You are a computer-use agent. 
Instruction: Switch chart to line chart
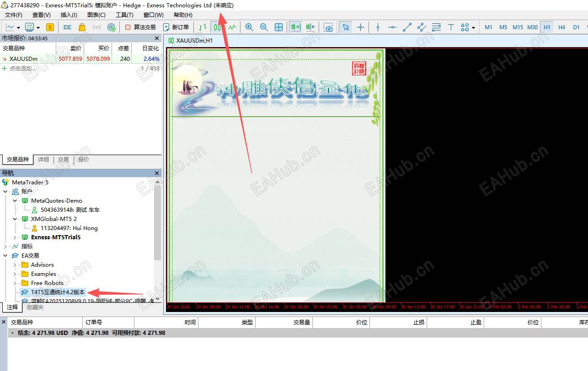(x=232, y=27)
